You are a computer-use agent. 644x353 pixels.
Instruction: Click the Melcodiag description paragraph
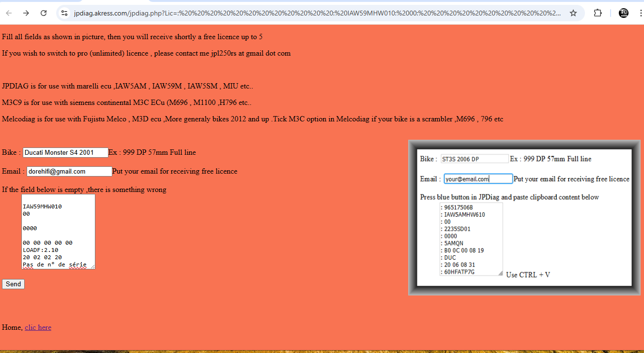pyautogui.click(x=252, y=119)
